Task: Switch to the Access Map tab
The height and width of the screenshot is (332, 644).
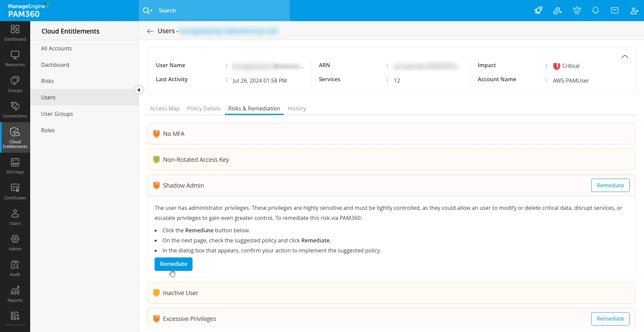Action: click(x=165, y=108)
